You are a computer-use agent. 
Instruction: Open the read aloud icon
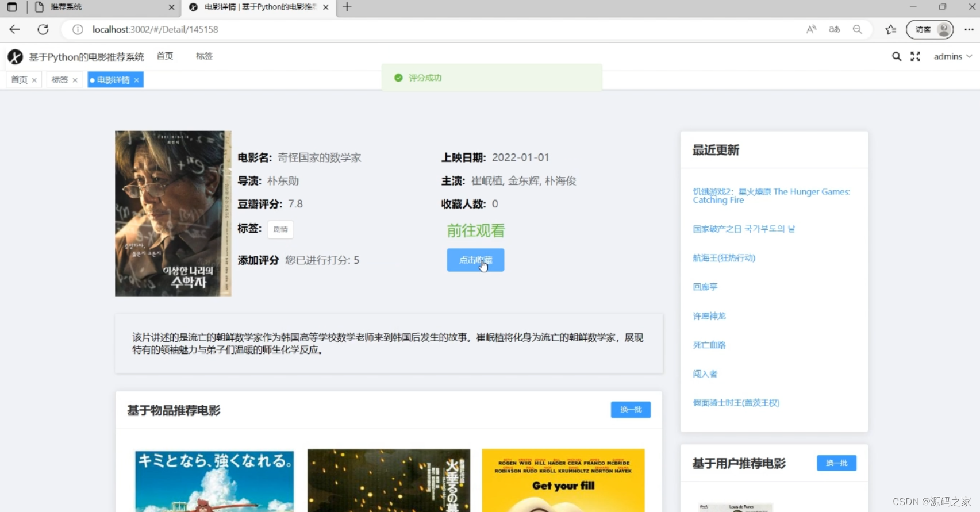click(x=811, y=29)
